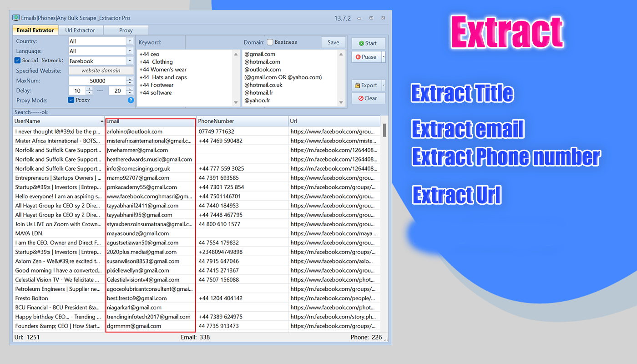This screenshot has height=364, width=637.
Task: Open the dropdown arrow beside the Puase button
Action: [384, 57]
